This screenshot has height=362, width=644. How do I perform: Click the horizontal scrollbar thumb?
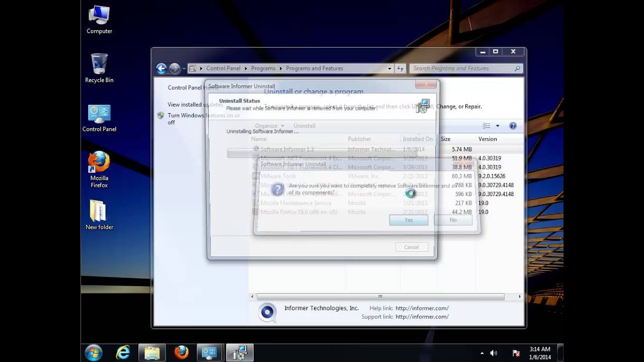pyautogui.click(x=380, y=297)
